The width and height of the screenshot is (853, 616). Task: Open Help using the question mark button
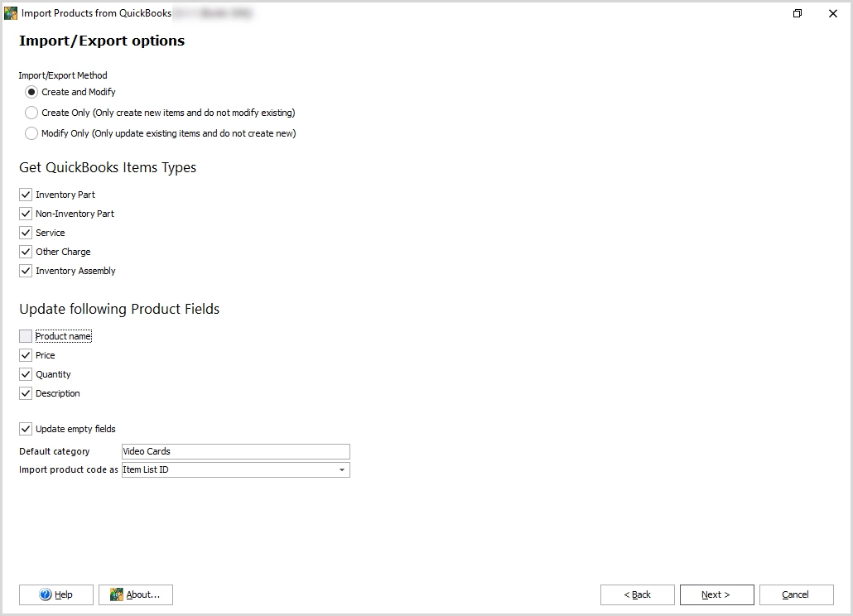[x=56, y=594]
